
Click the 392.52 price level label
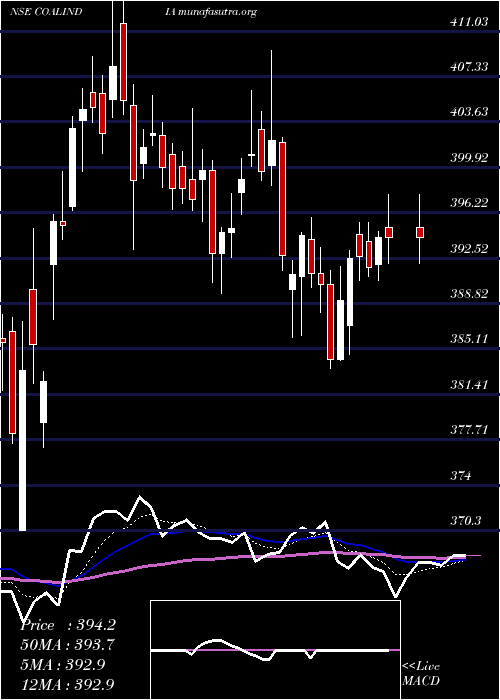click(x=468, y=248)
